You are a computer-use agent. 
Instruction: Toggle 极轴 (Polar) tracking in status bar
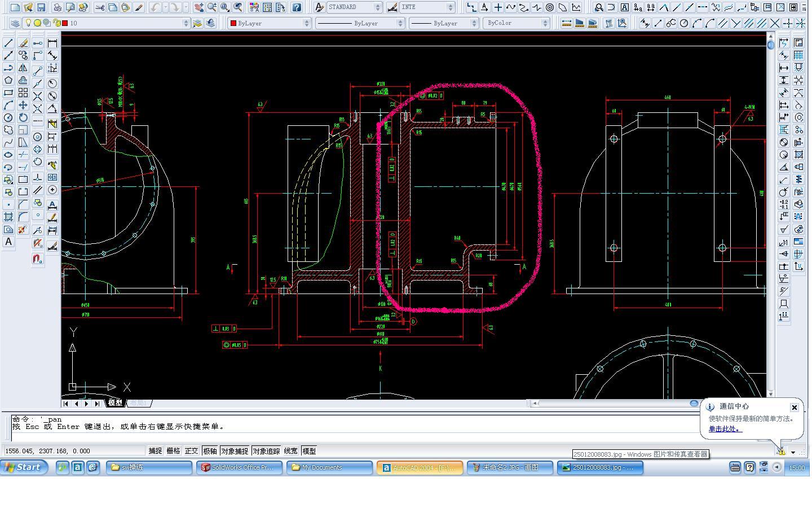click(x=210, y=451)
